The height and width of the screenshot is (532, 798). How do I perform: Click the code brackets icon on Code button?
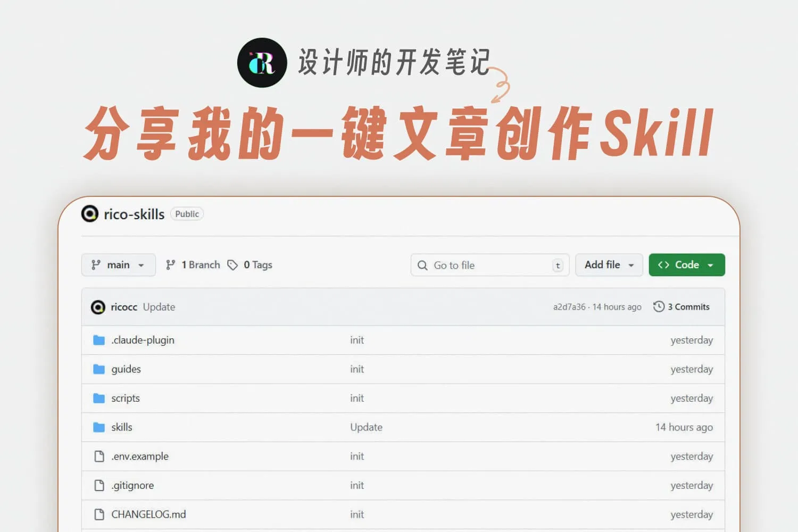click(x=664, y=264)
